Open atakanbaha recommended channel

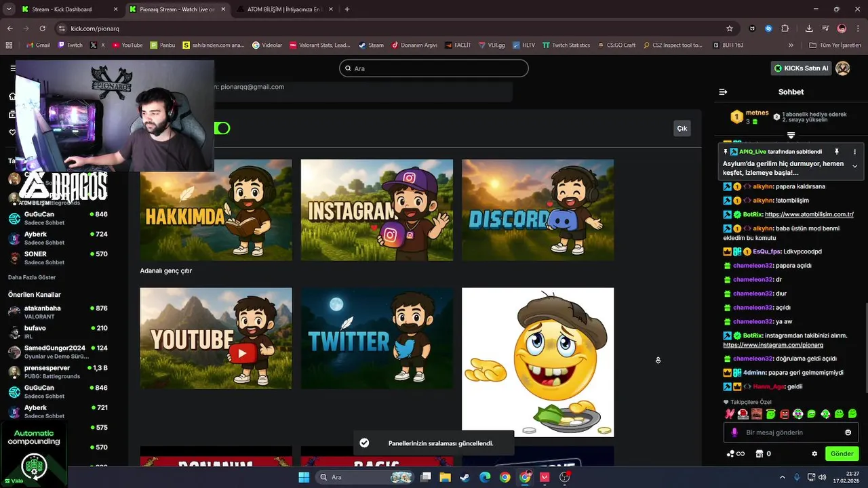pyautogui.click(x=58, y=312)
